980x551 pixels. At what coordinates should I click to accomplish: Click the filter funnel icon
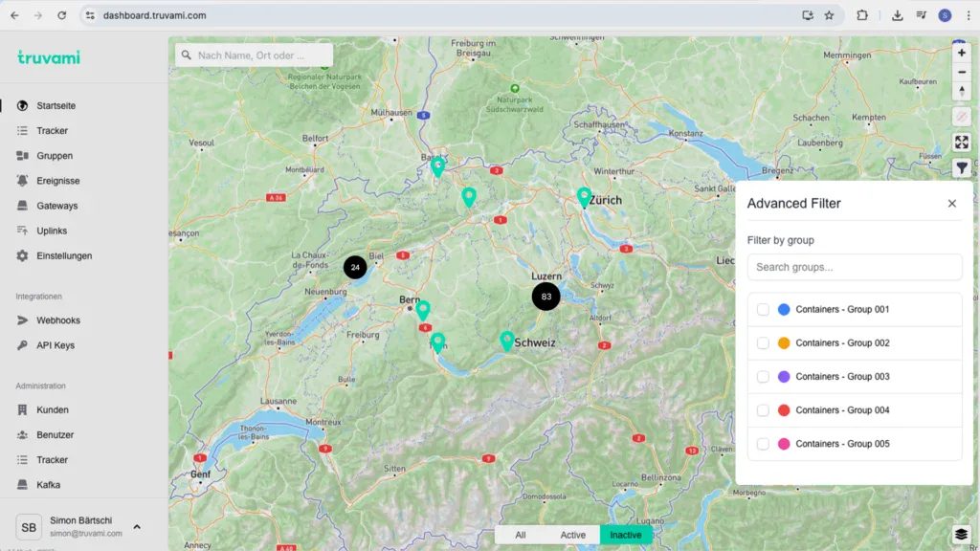click(962, 168)
